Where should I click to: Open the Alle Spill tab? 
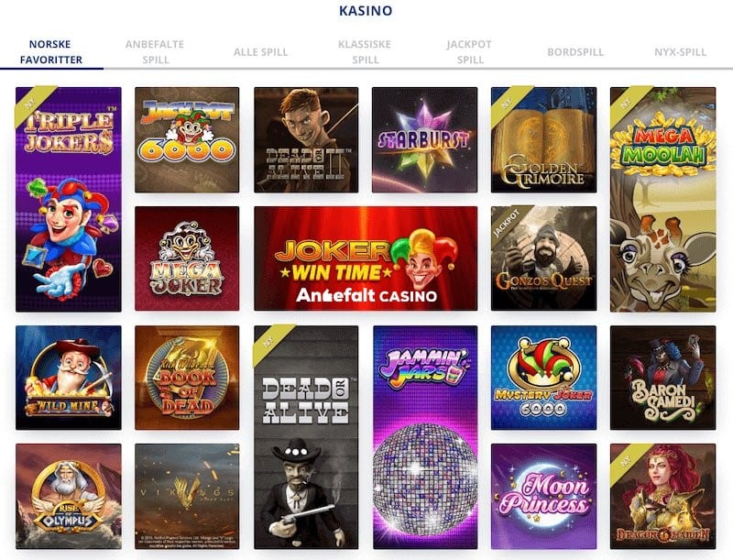[260, 52]
